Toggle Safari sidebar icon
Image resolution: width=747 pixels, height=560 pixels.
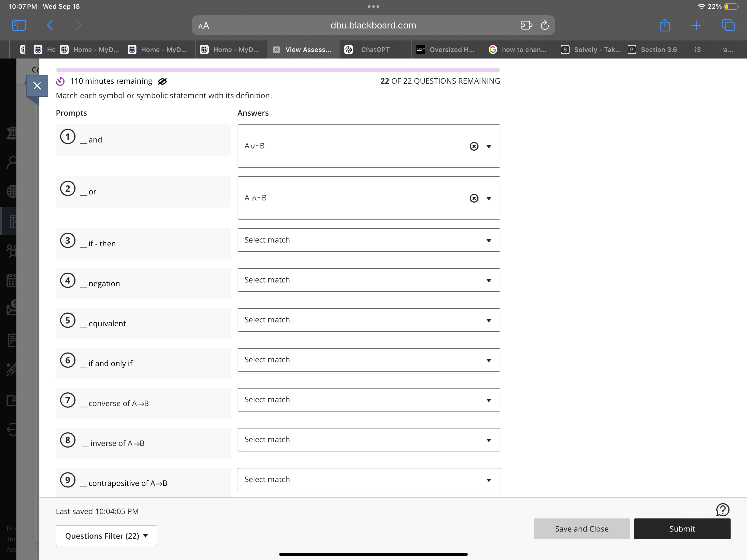pyautogui.click(x=19, y=25)
